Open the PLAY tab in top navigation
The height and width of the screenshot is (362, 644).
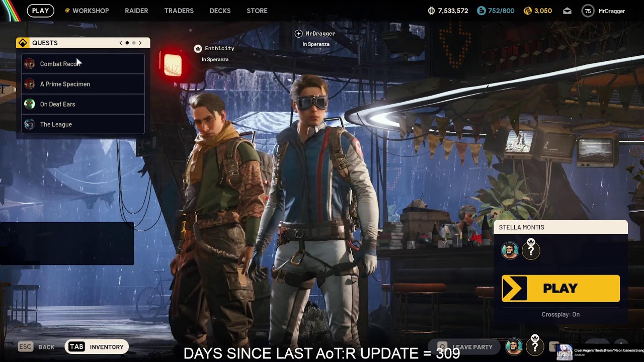(x=40, y=11)
